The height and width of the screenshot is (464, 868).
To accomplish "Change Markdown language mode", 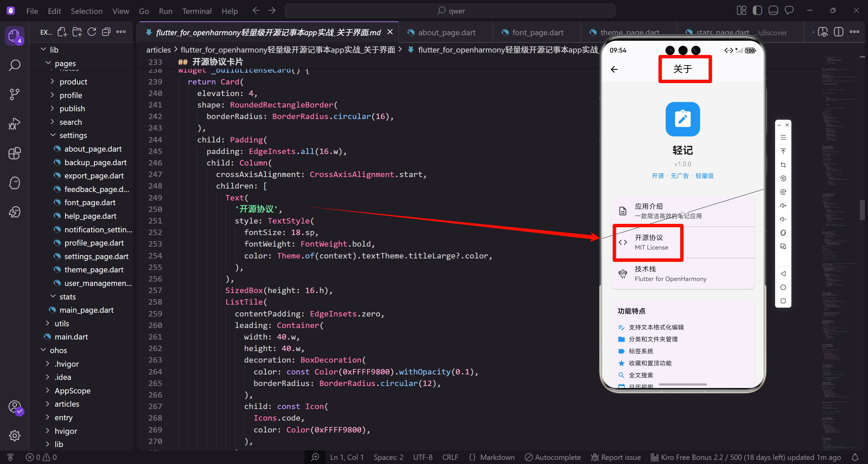I will [x=497, y=457].
